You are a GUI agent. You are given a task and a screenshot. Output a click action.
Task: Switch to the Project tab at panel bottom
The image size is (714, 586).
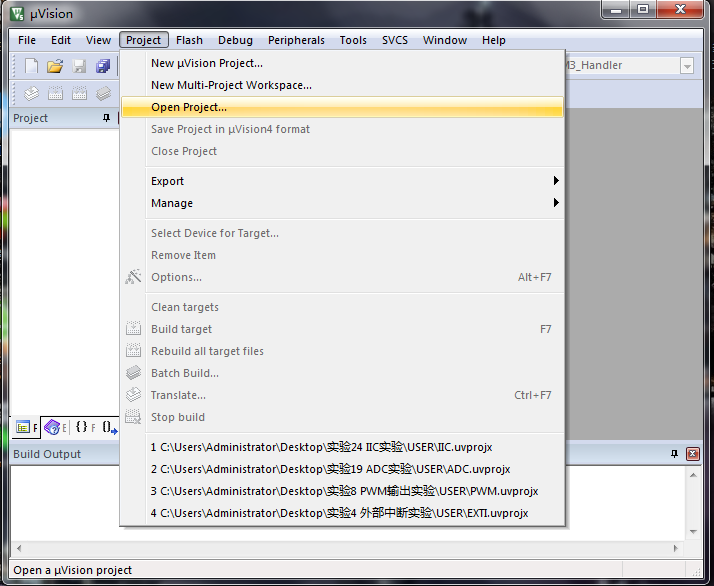tap(26, 427)
